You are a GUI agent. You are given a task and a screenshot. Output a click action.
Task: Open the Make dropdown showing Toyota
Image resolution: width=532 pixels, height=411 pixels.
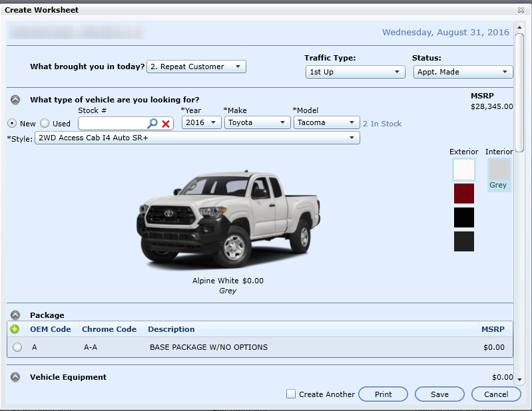tap(257, 122)
